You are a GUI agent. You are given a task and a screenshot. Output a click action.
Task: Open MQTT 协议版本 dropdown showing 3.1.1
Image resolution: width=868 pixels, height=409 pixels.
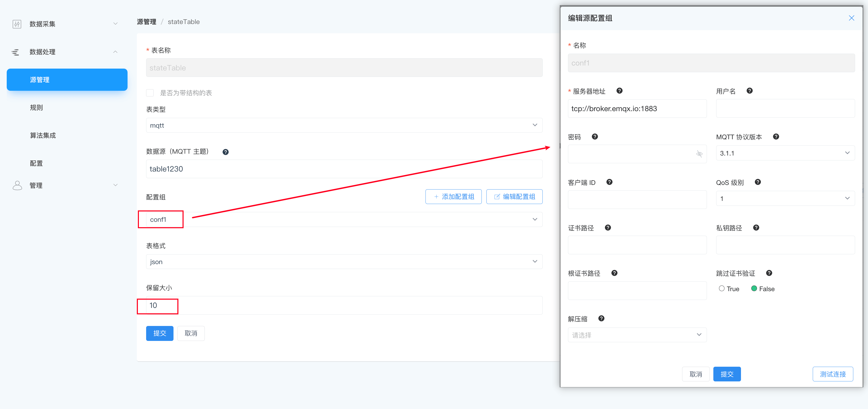click(785, 153)
